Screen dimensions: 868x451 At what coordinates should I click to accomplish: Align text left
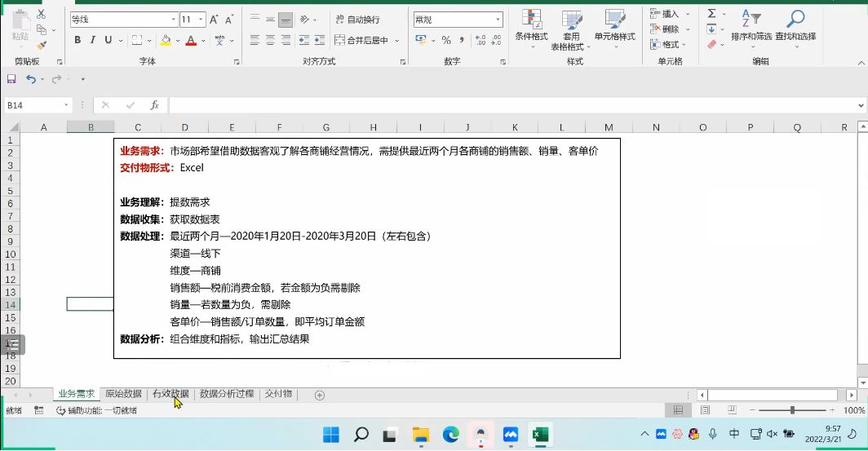coord(255,40)
